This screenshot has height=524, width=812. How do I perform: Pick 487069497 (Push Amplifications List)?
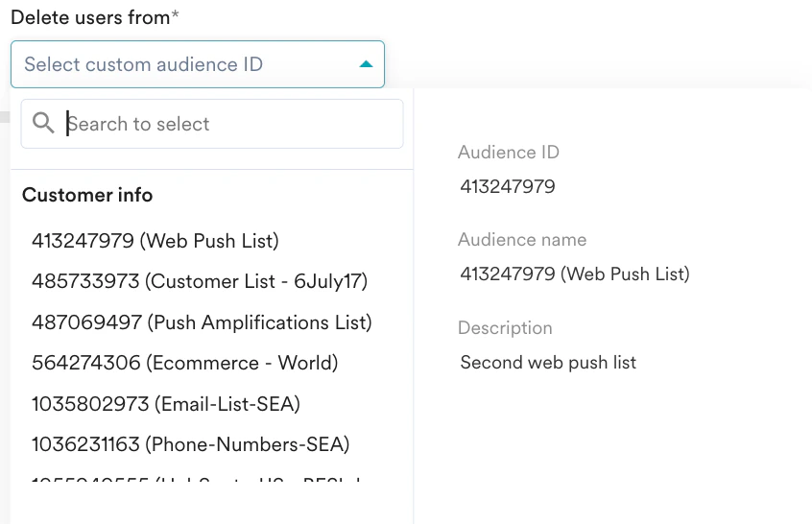(202, 322)
